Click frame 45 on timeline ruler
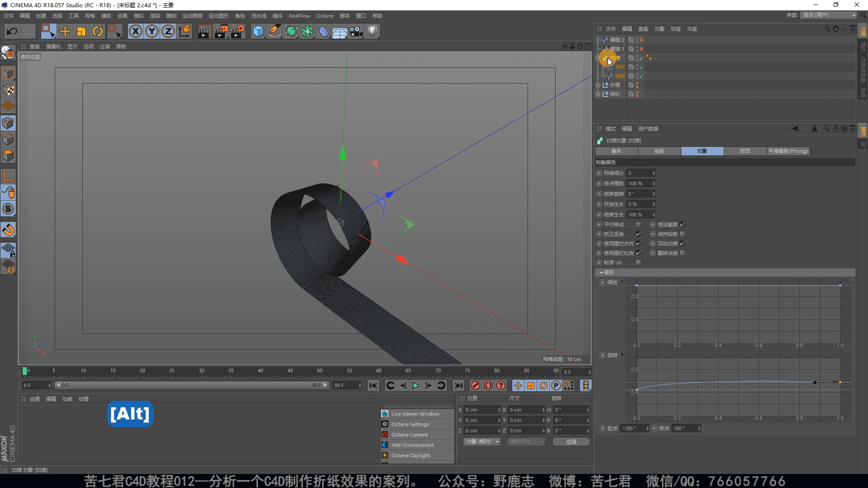The height and width of the screenshot is (488, 868). tap(290, 371)
